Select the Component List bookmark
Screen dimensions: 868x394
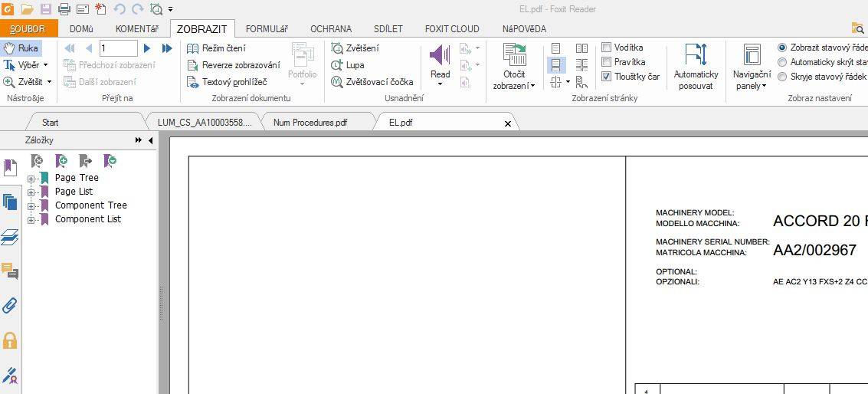88,219
